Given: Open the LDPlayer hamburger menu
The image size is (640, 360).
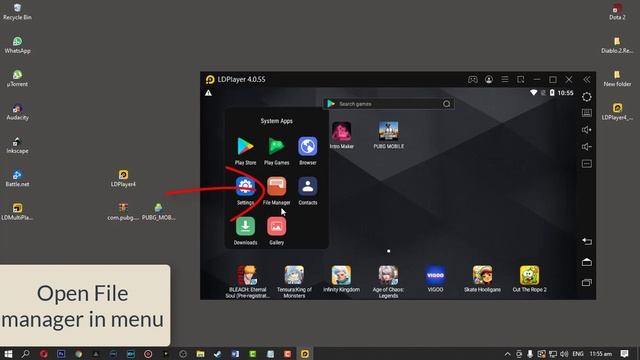Looking at the screenshot, I should pos(505,79).
